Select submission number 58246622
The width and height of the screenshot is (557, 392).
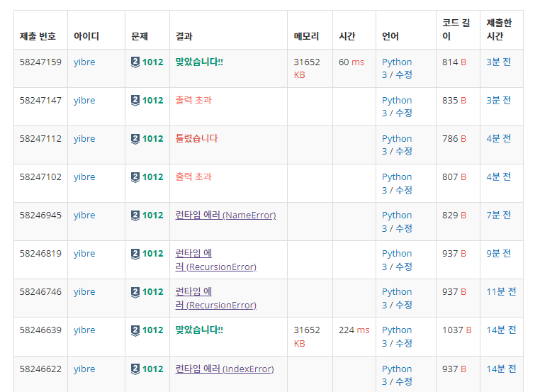[40, 369]
